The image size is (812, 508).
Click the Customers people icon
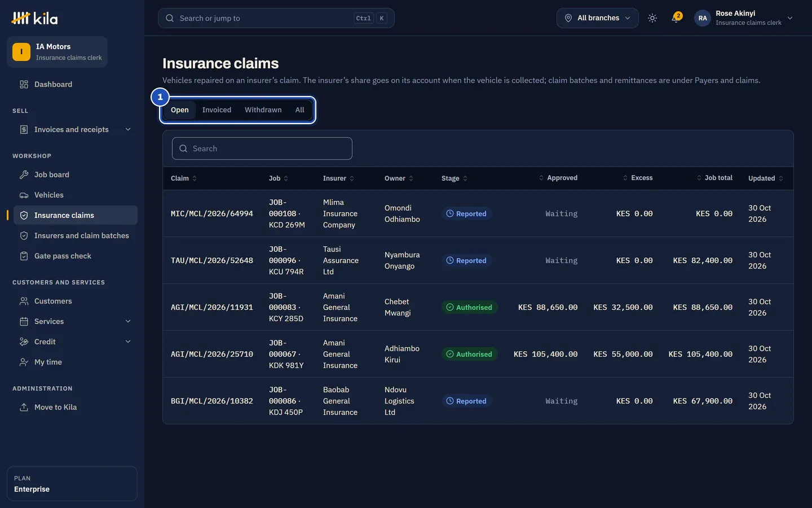(x=24, y=301)
